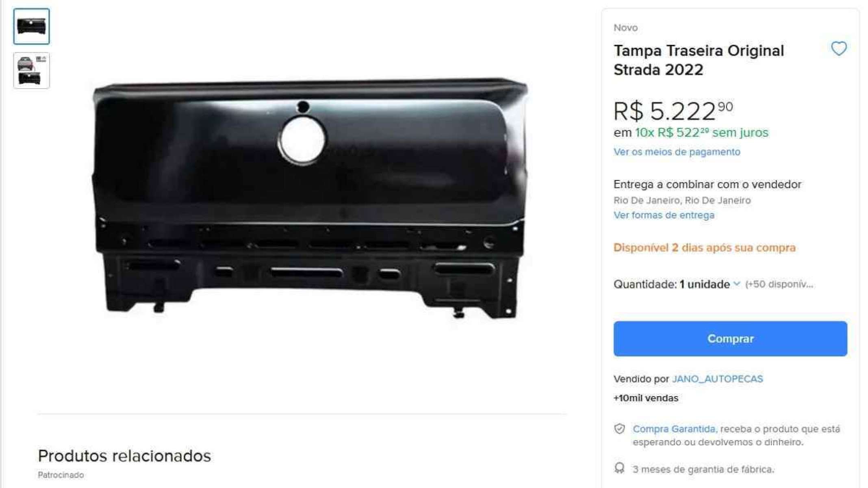Screen dimensions: 868x488
Task: Visit seller JANO_AUTOPECAS profile
Action: pyautogui.click(x=717, y=379)
